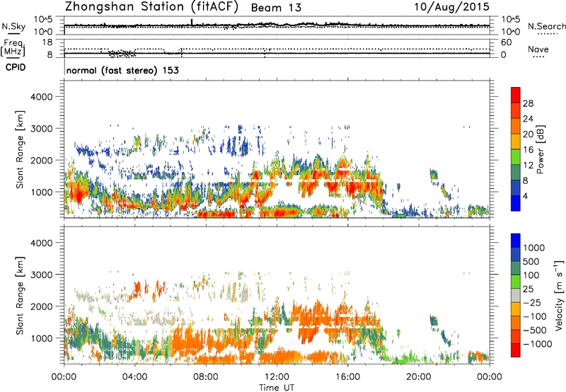566x392 pixels.
Task: Pick the red bottom segment of velocity colorbar
Action: click(516, 350)
